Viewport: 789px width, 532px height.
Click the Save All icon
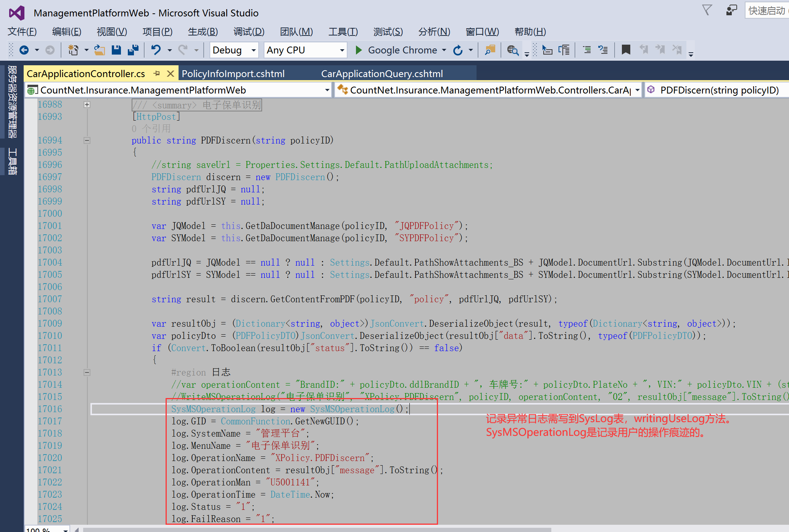133,50
